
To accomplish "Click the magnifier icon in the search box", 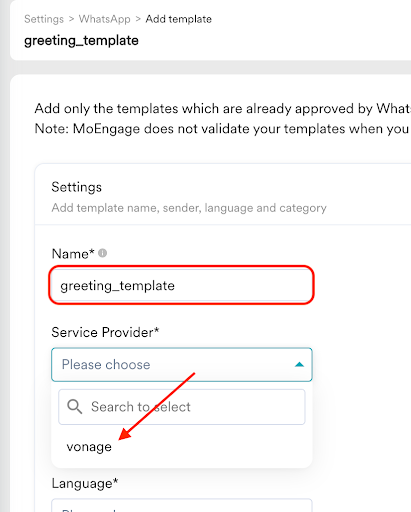I will [x=74, y=407].
